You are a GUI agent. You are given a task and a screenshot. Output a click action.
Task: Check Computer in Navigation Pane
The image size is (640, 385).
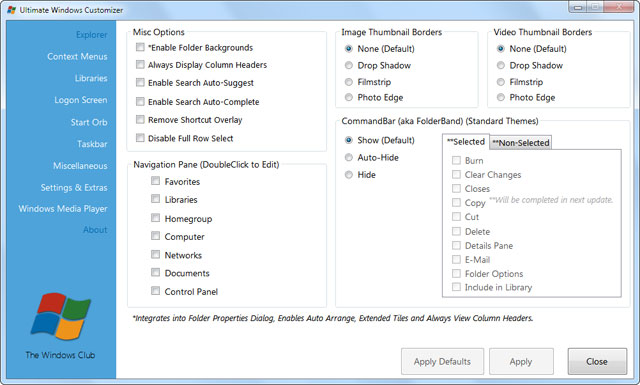(155, 236)
